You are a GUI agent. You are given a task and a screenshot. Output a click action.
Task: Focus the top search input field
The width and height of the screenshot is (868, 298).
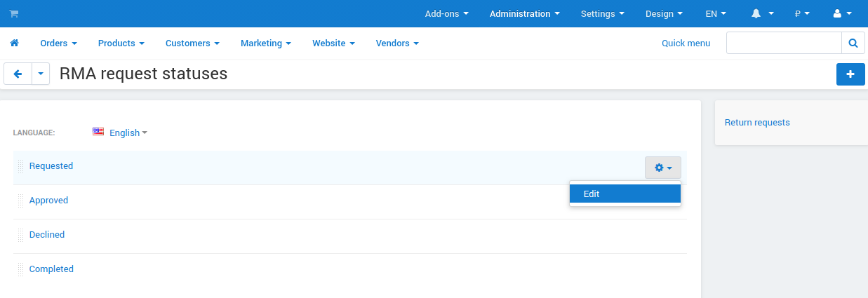coord(784,43)
